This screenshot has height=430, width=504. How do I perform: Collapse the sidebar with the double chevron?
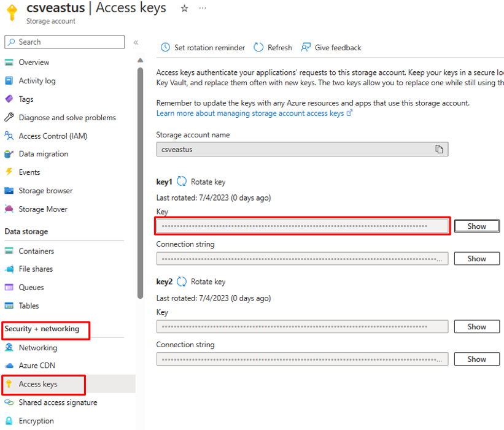136,42
